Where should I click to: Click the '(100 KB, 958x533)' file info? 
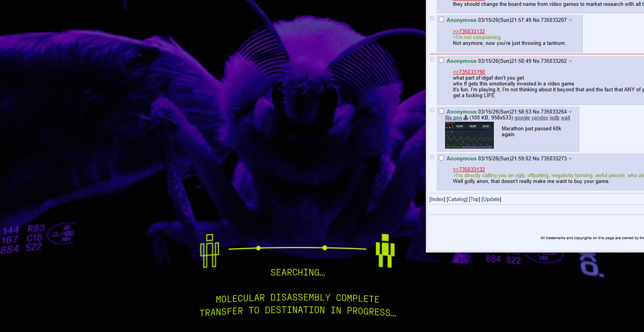491,118
